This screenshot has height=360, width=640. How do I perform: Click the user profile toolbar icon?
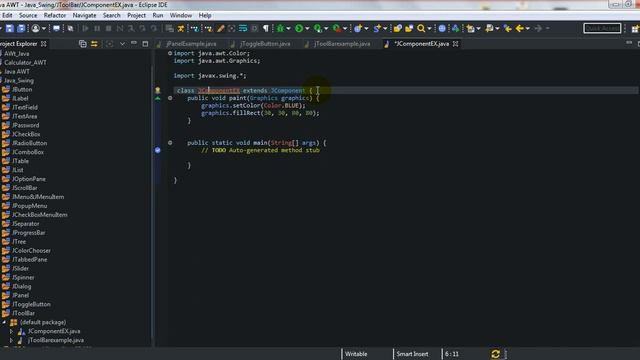pyautogui.click(x=36, y=28)
